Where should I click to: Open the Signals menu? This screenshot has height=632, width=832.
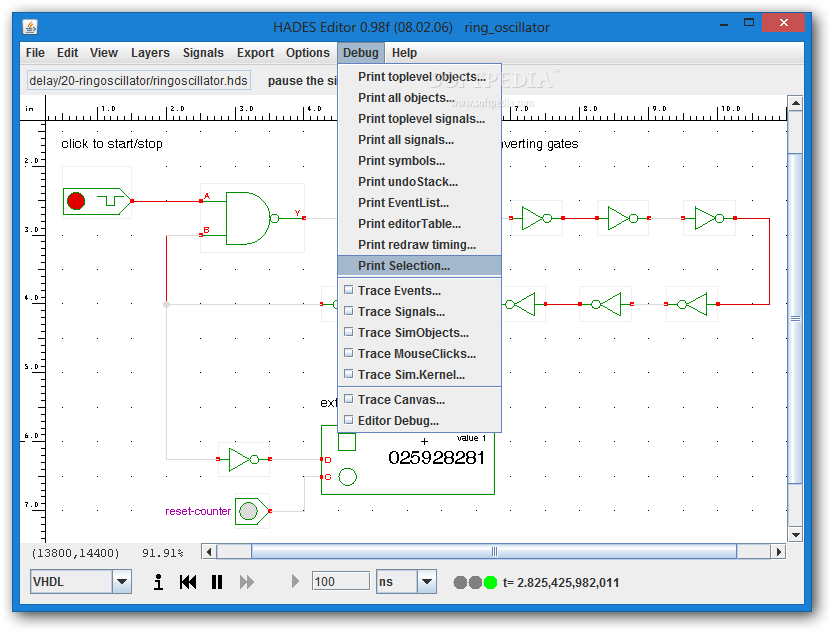pyautogui.click(x=203, y=53)
